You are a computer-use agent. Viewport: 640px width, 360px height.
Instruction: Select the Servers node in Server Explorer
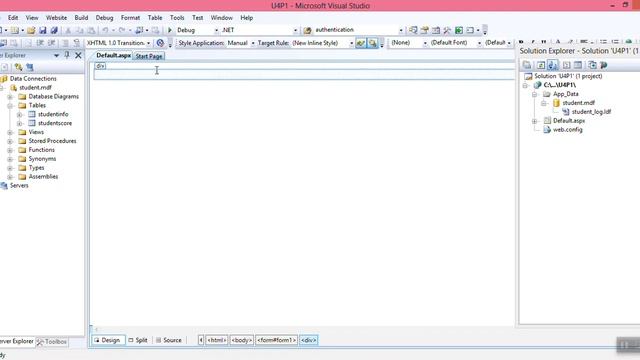(19, 186)
